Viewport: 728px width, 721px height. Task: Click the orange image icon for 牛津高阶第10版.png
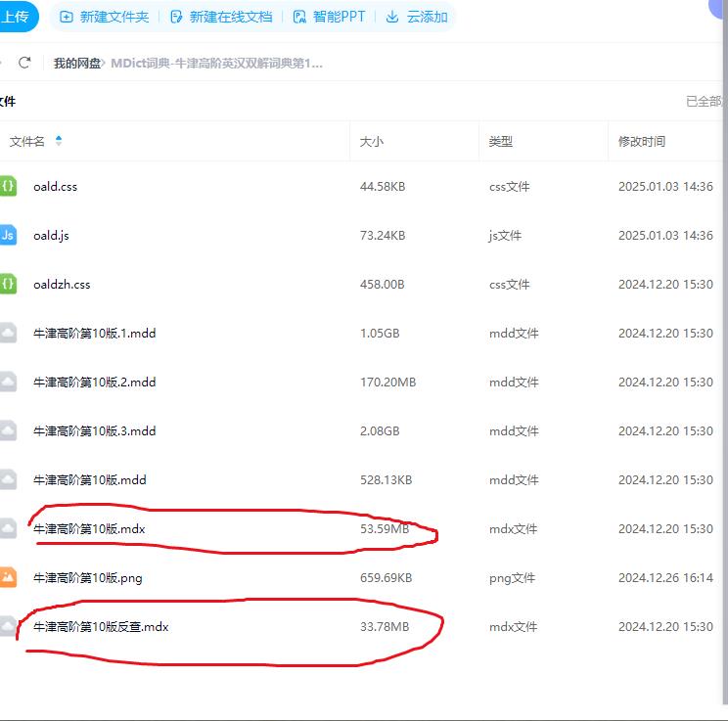pos(8,577)
